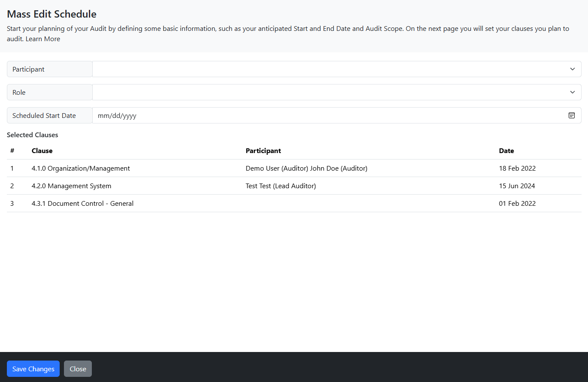Click the Clause column header
Screen dimensions: 588x382
42,151
